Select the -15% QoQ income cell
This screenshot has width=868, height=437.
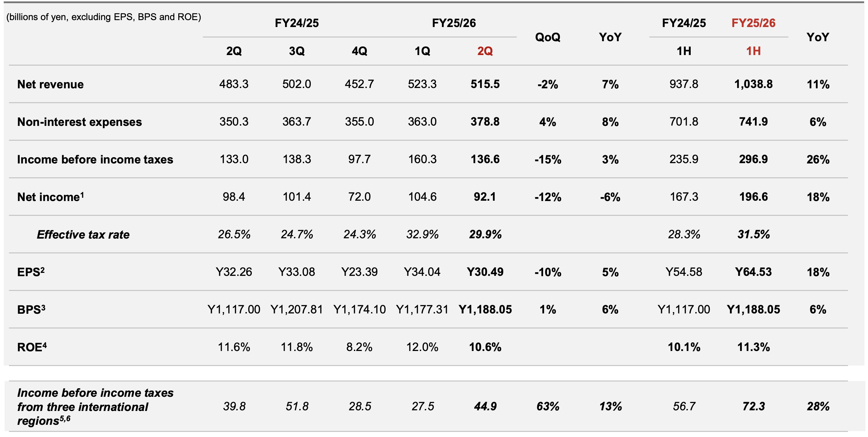tap(548, 160)
